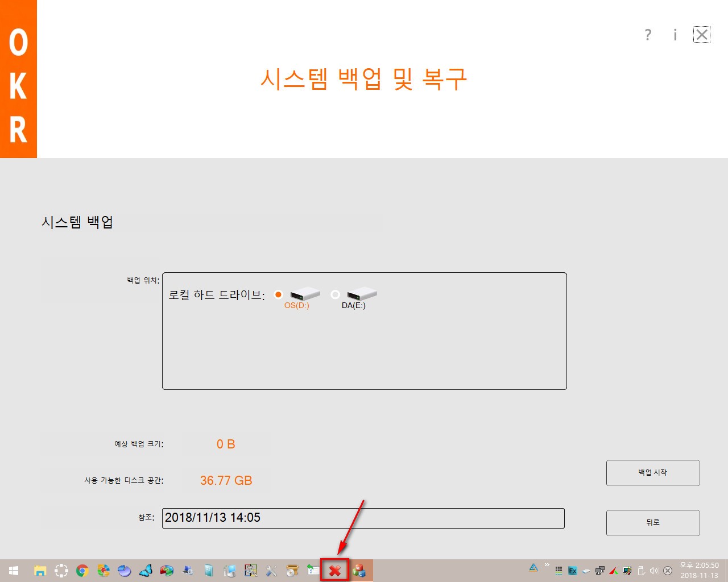Open the wrench and screwdriver tools icon
Screen dimensions: 728x582
pos(272,571)
